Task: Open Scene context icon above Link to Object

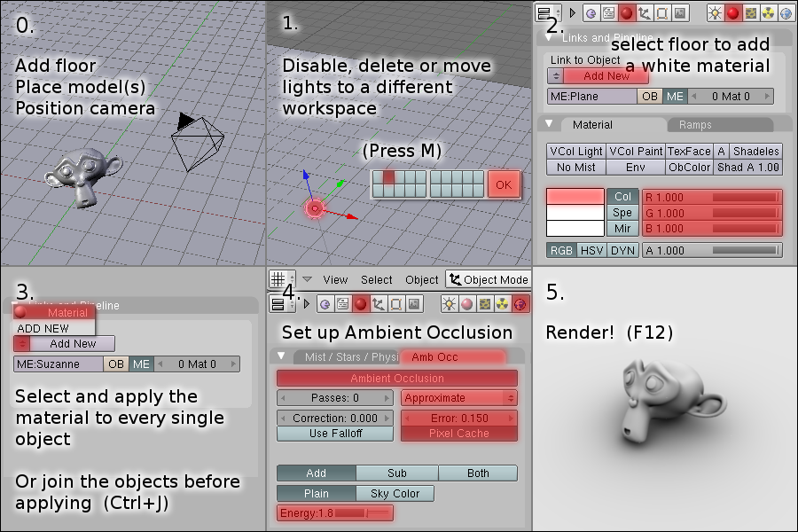Action: pyautogui.click(x=680, y=13)
